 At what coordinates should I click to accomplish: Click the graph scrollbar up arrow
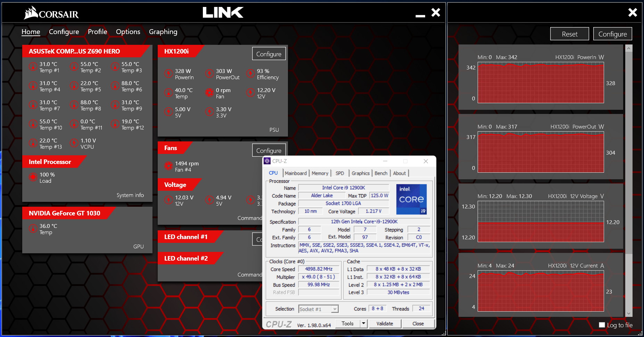[629, 48]
